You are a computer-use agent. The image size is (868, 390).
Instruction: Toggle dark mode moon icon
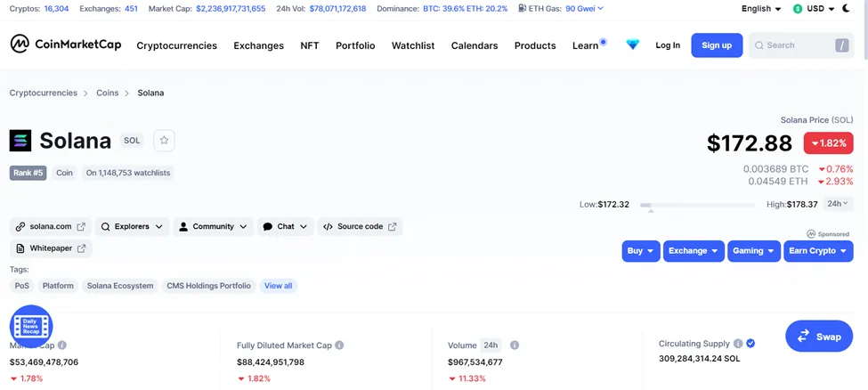(x=847, y=8)
